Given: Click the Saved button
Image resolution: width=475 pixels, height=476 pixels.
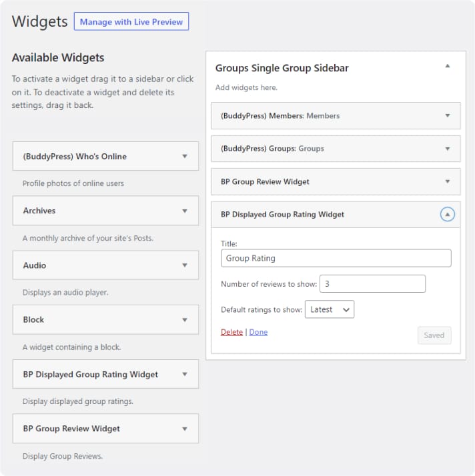Looking at the screenshot, I should (x=434, y=335).
